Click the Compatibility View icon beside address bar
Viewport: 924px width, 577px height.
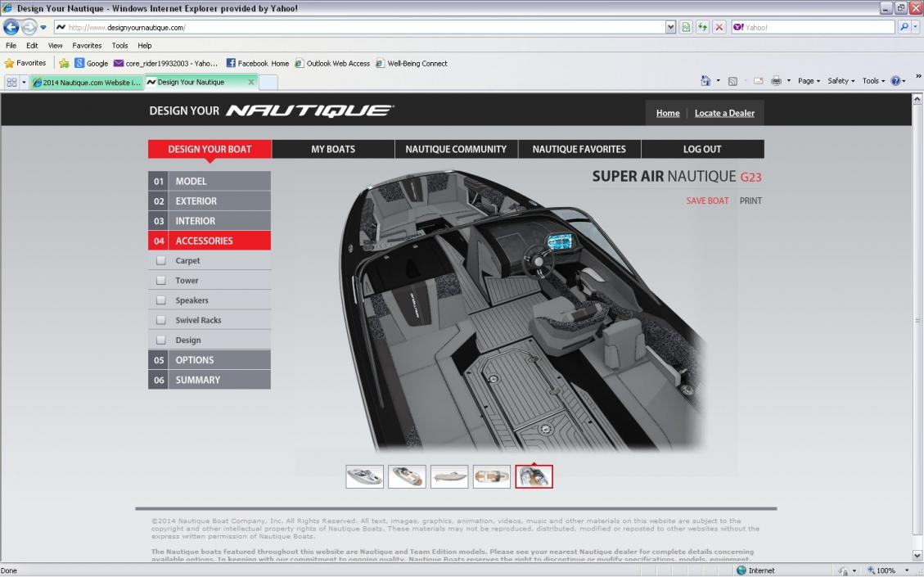pos(686,27)
